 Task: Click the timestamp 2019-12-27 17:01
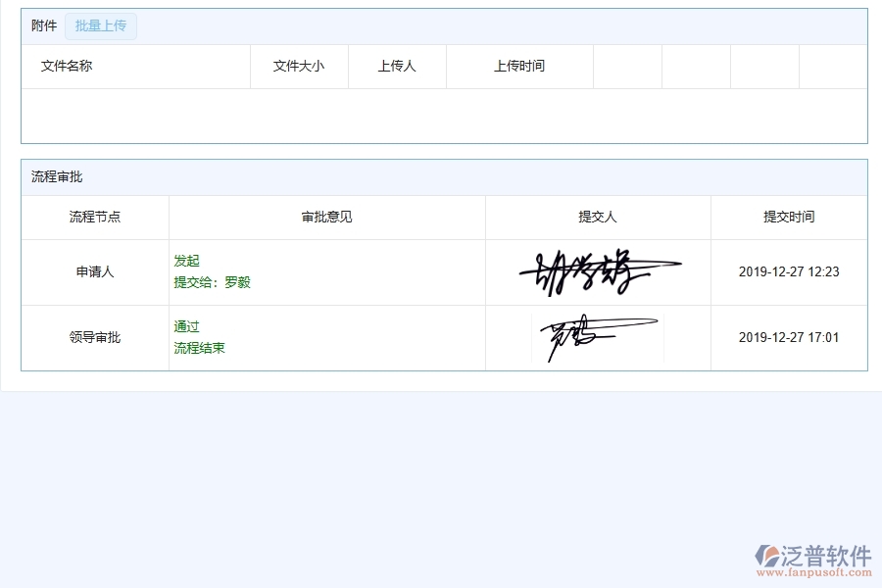[x=788, y=336]
